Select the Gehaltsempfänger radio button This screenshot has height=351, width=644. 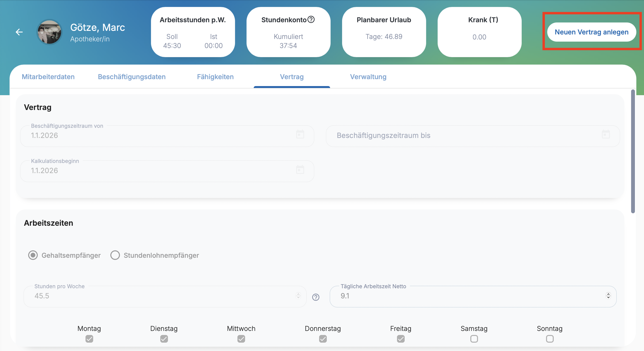pyautogui.click(x=33, y=255)
